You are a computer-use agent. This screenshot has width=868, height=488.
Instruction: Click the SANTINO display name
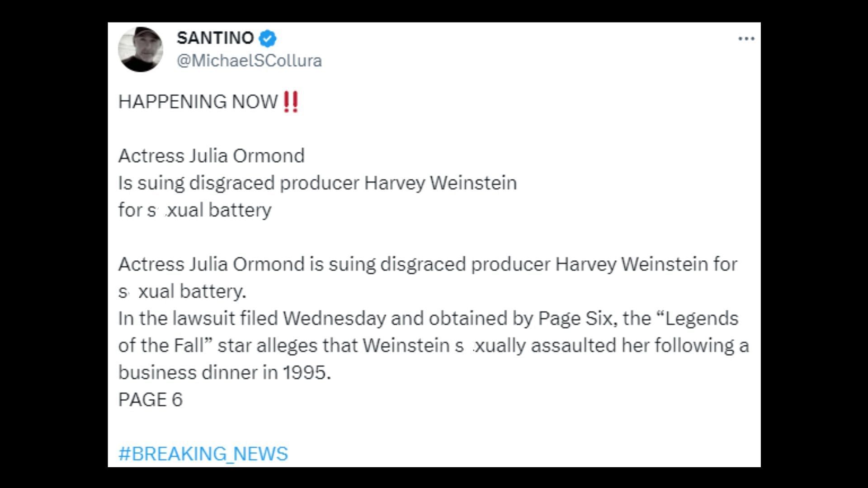(x=215, y=38)
